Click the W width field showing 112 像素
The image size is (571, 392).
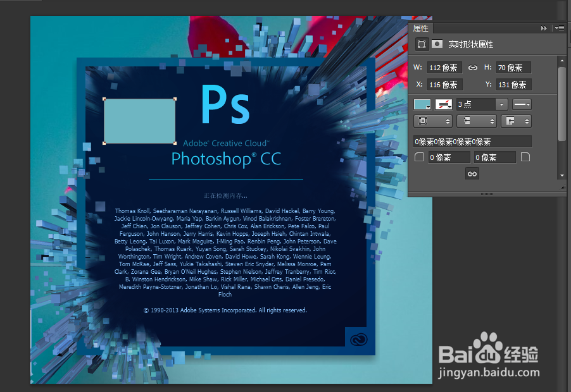(x=444, y=68)
